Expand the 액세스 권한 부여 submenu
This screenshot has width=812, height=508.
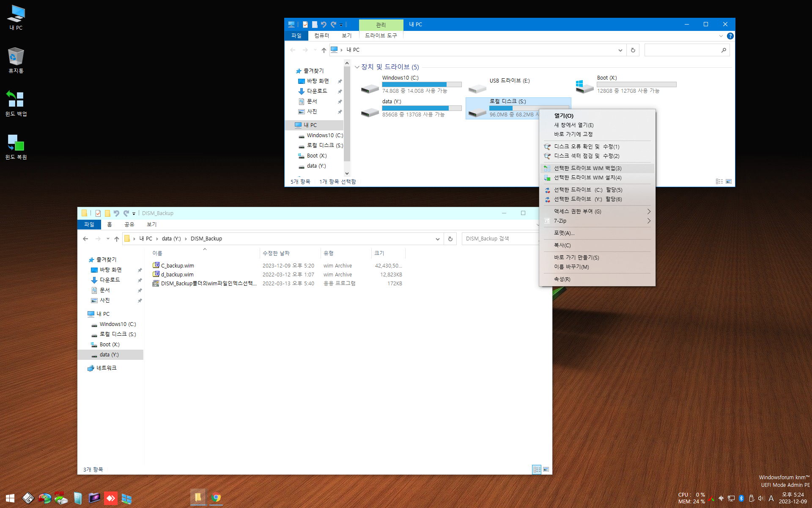pos(597,211)
